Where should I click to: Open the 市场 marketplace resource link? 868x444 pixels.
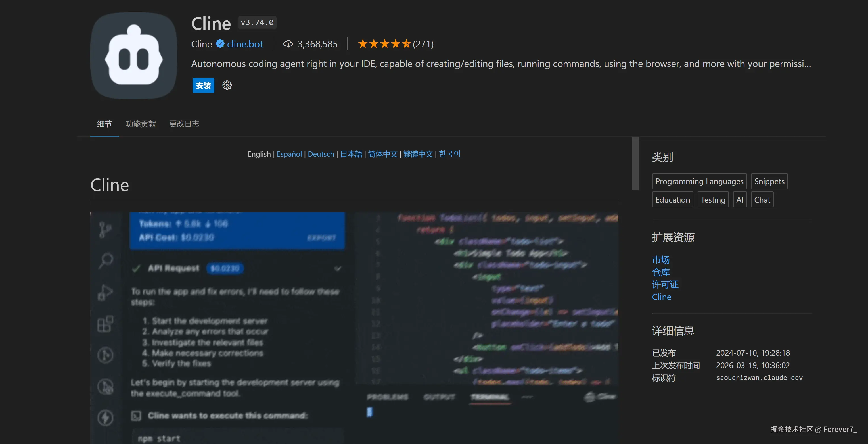click(x=660, y=260)
